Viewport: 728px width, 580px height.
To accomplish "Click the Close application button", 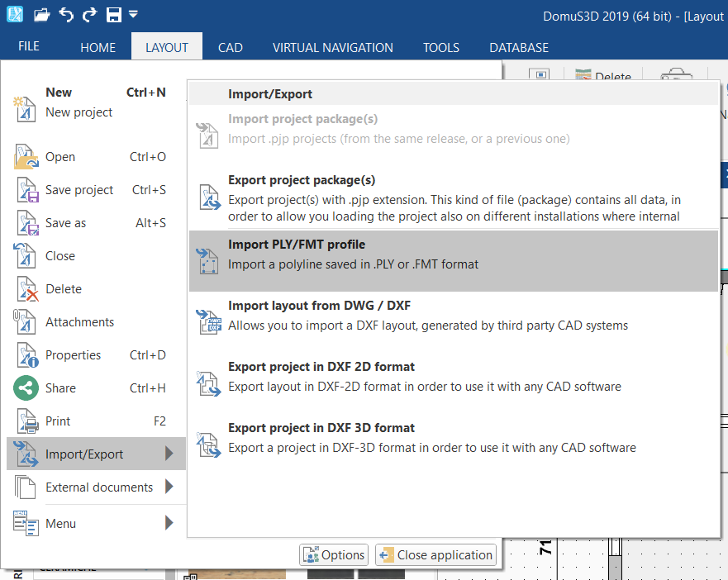I will pos(435,555).
